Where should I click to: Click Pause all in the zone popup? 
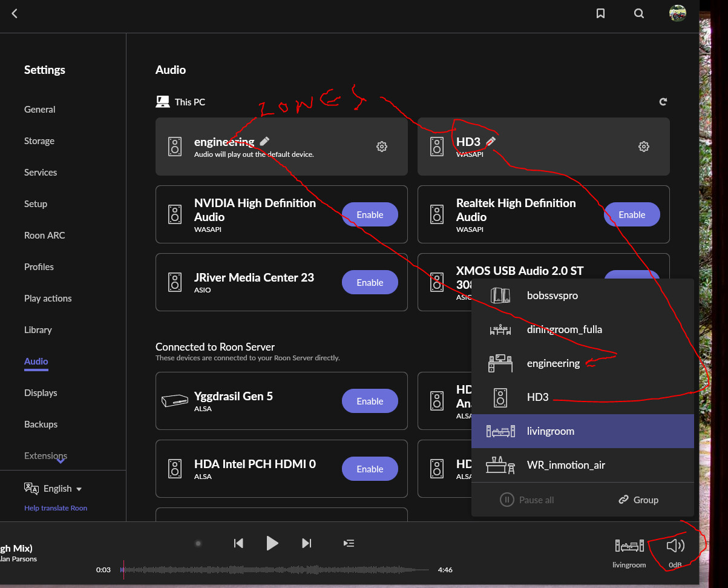527,500
